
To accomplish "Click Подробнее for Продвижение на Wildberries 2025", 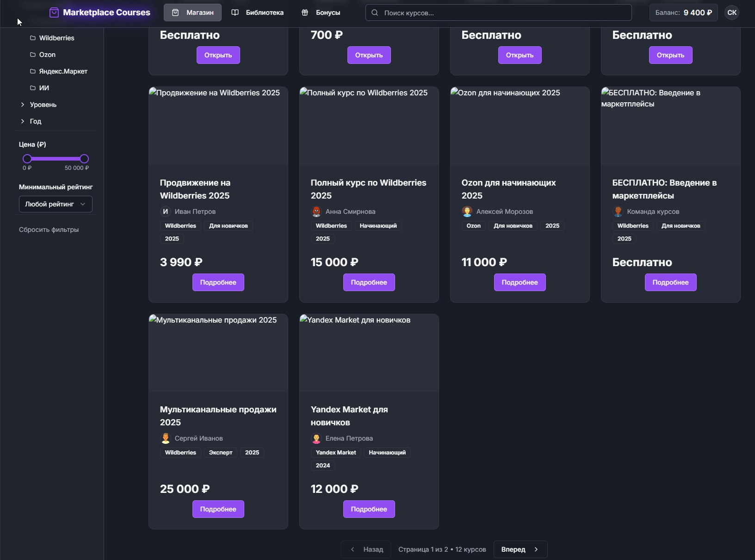I will point(218,282).
